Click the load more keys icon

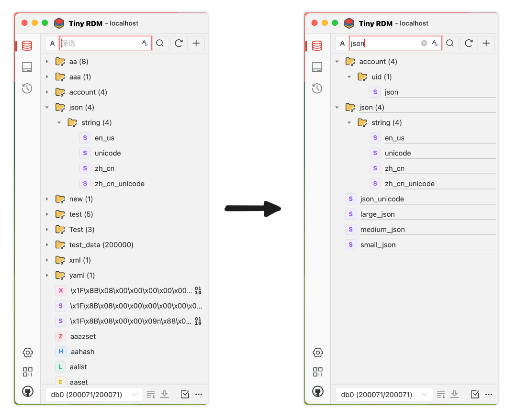tap(150, 394)
